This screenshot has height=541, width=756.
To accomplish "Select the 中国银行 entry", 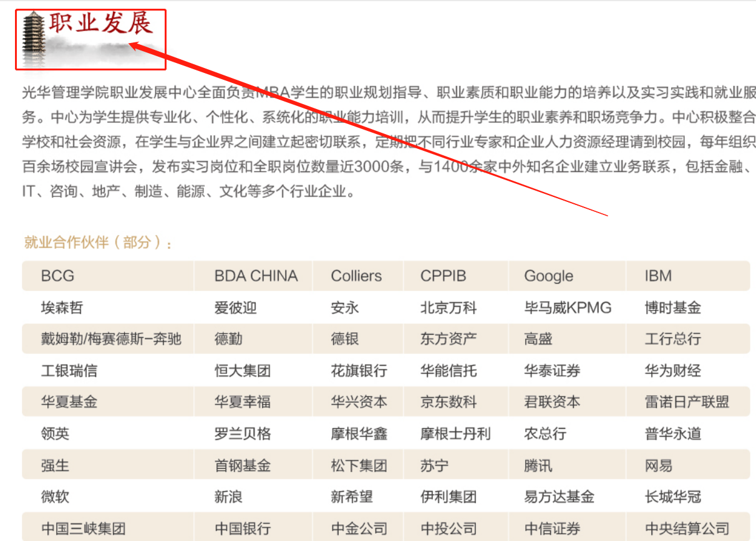I will pos(243,529).
